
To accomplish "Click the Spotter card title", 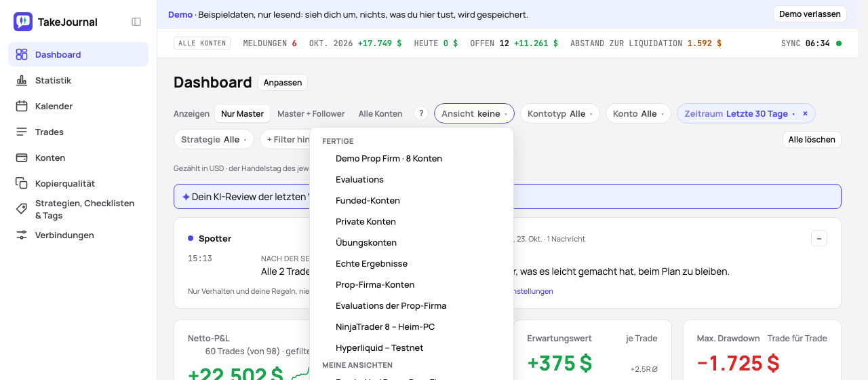I will pos(214,238).
